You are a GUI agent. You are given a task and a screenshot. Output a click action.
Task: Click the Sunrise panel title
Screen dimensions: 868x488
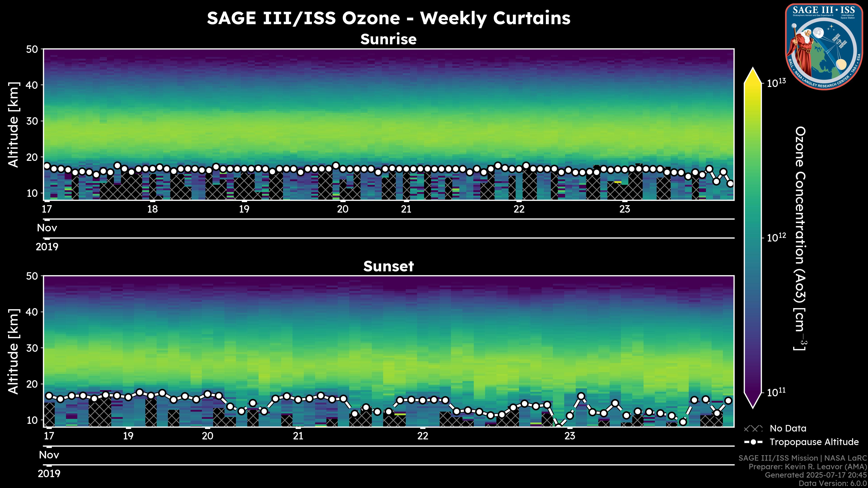click(388, 39)
